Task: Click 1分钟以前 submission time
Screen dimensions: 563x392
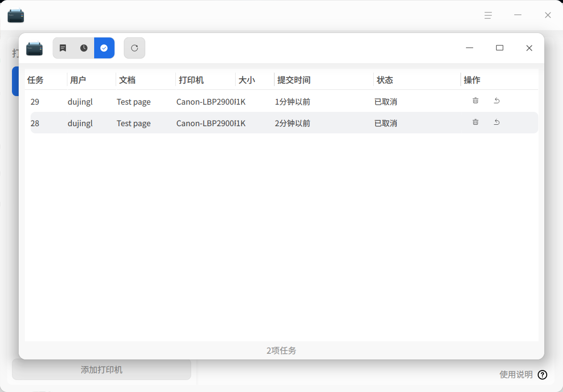Action: pos(292,102)
